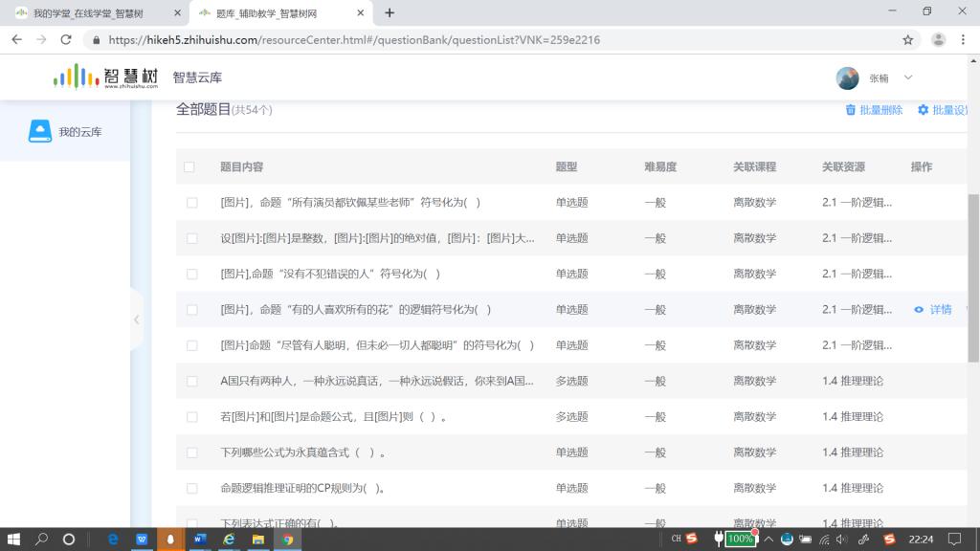Tick the checkbox for the CP规则 question
980x551 pixels.
[x=191, y=489]
